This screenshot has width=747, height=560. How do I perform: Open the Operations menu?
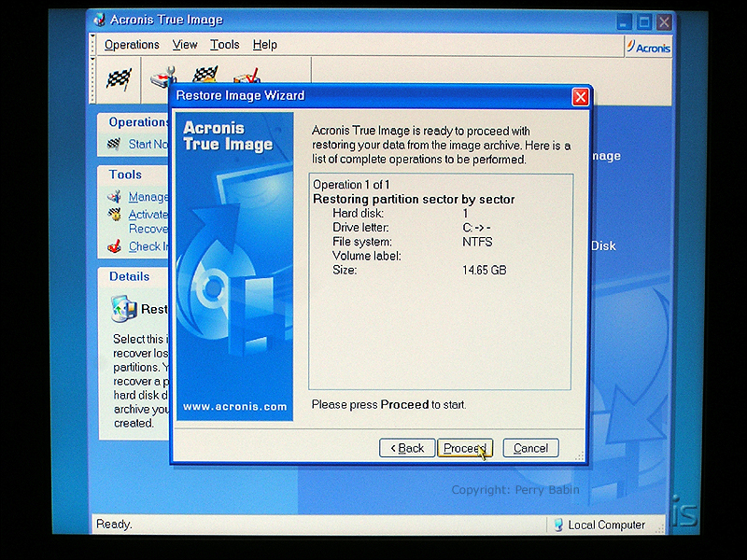pyautogui.click(x=132, y=45)
